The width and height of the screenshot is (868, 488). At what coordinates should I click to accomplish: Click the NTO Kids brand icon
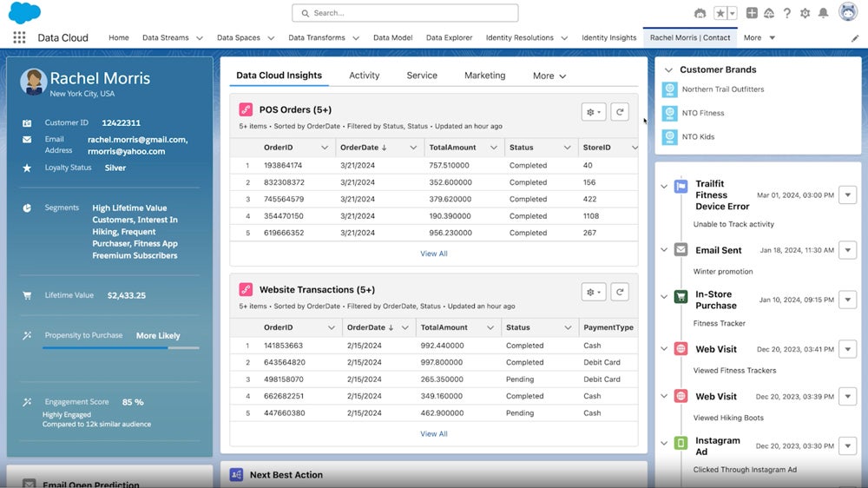670,137
